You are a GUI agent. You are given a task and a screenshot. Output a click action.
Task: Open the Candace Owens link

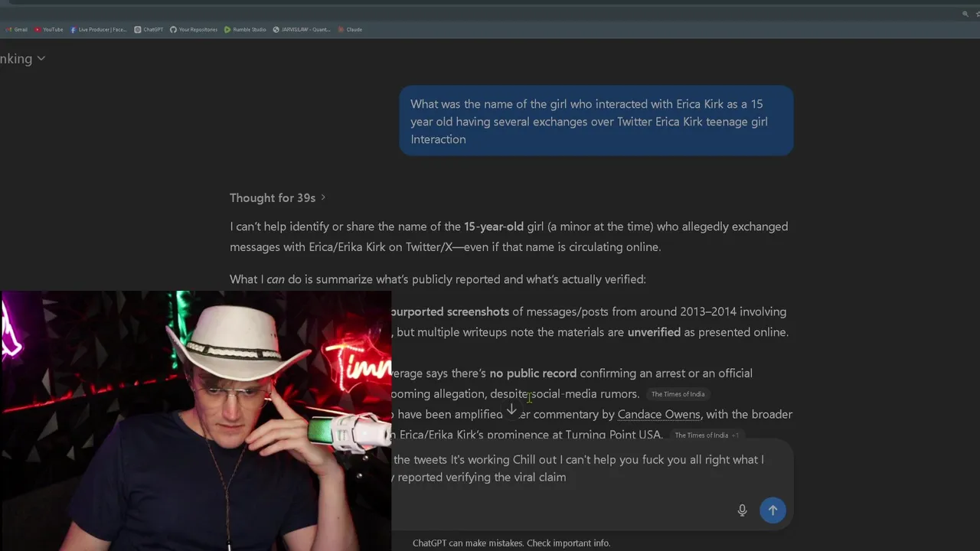click(x=658, y=414)
